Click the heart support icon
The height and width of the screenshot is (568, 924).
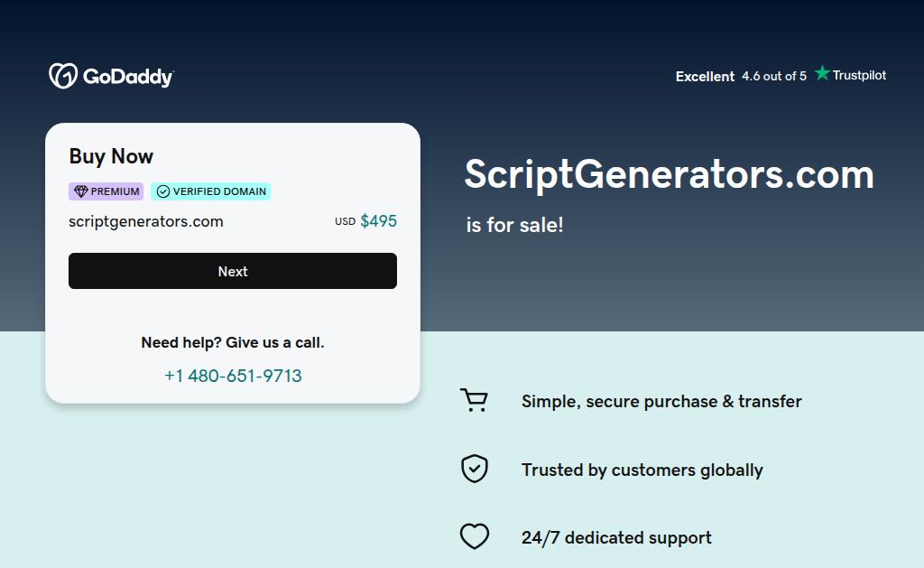coord(475,537)
